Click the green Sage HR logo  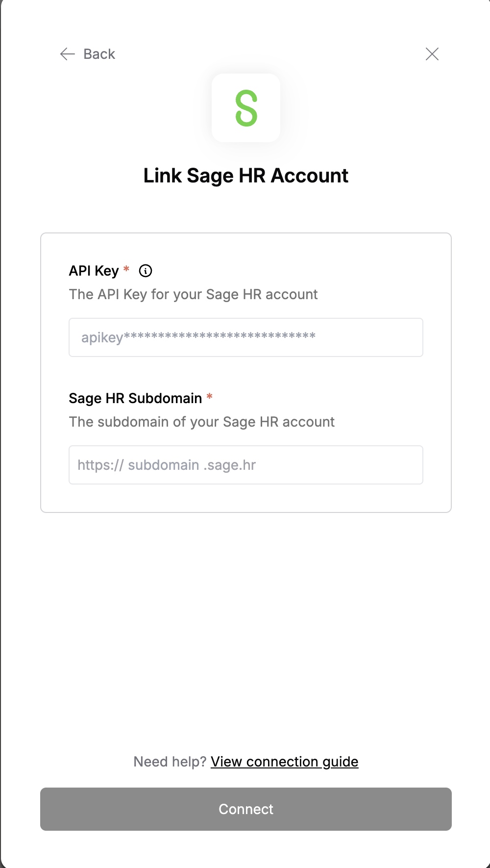tap(246, 108)
